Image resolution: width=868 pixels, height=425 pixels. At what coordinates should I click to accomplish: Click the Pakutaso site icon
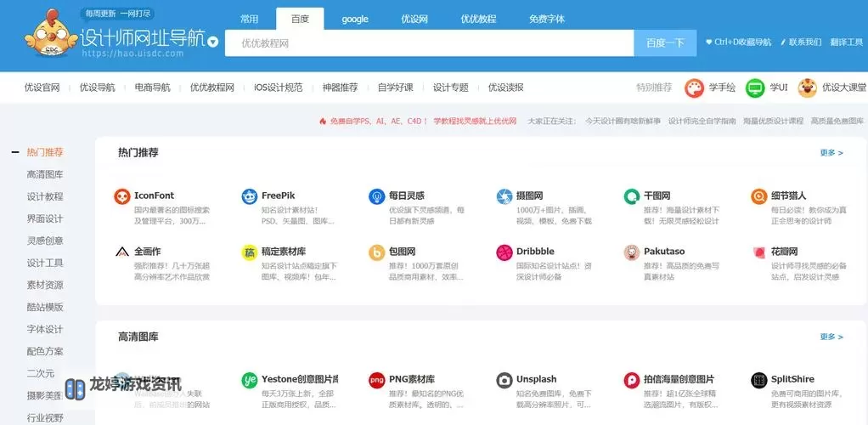click(631, 252)
